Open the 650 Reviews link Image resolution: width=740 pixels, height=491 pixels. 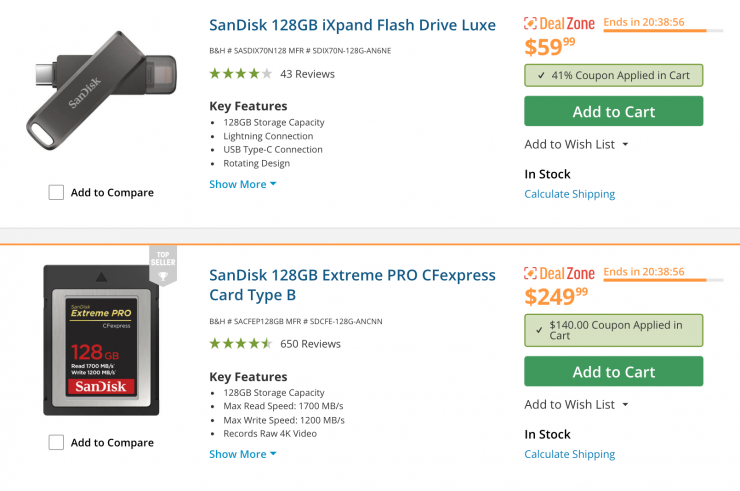click(x=310, y=343)
